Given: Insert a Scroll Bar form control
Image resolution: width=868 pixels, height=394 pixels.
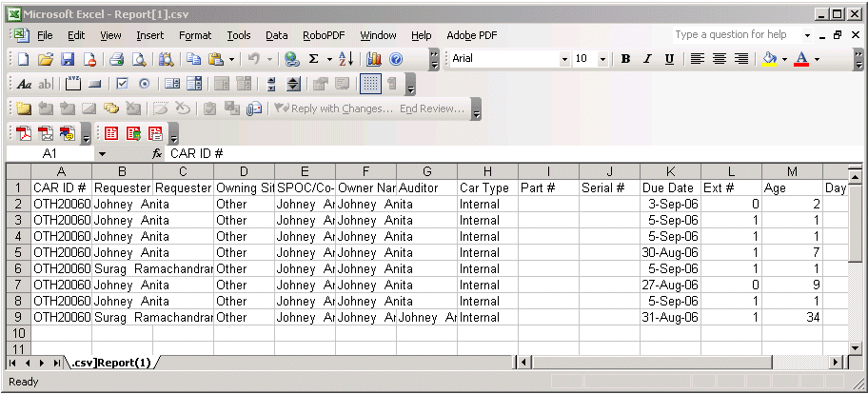Looking at the screenshot, I should point(293,84).
